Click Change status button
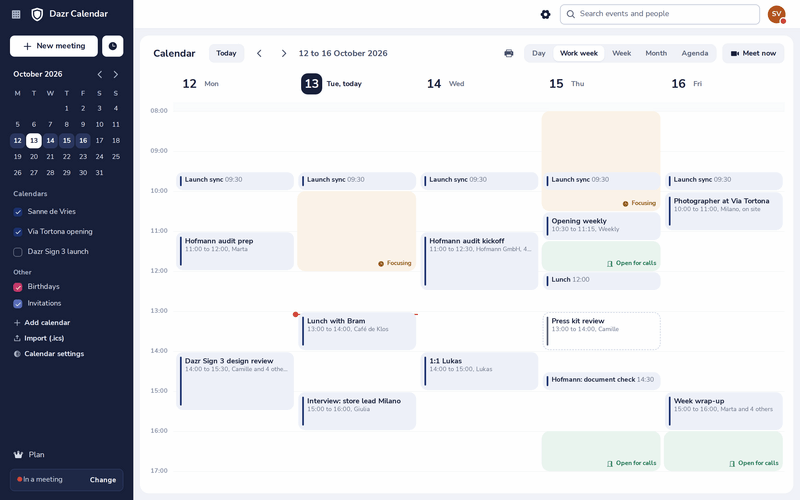The height and width of the screenshot is (500, 800). [x=103, y=480]
